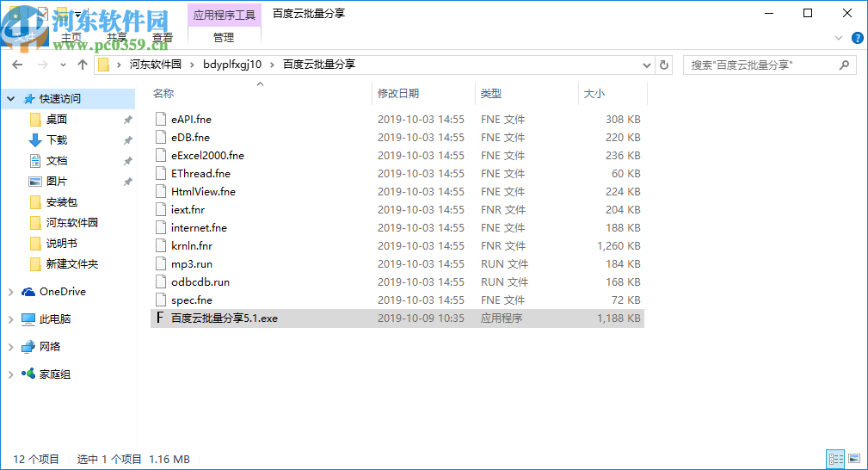
Task: Select the 应用程序工具 contextual tab
Action: pyautogui.click(x=225, y=15)
